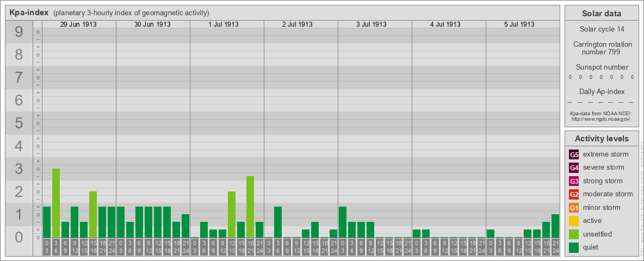This screenshot has width=644, height=261.
Task: Click the Daily Ap-index label
Action: tap(602, 91)
